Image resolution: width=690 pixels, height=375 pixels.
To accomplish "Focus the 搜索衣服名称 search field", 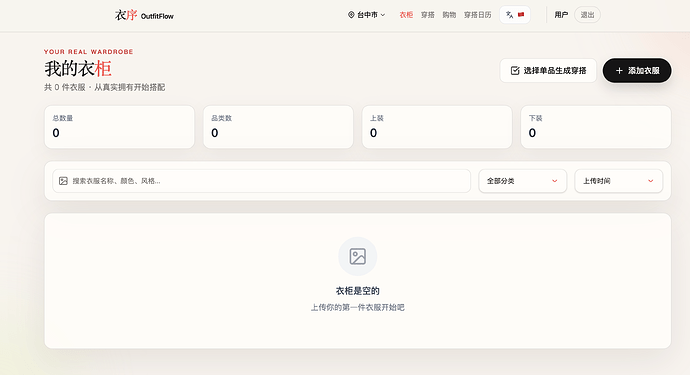I will [x=261, y=181].
